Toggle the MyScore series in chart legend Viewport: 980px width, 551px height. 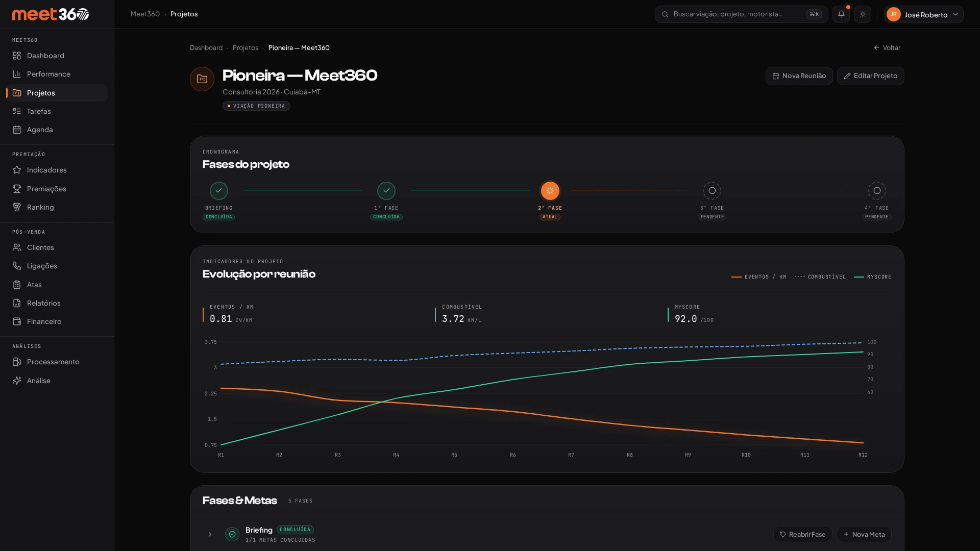point(872,277)
